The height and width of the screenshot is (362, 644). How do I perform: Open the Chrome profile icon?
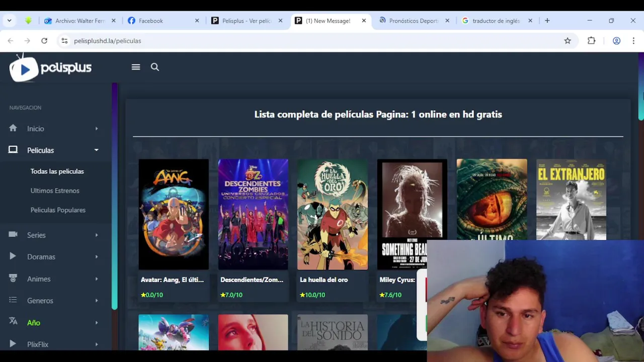[616, 41]
